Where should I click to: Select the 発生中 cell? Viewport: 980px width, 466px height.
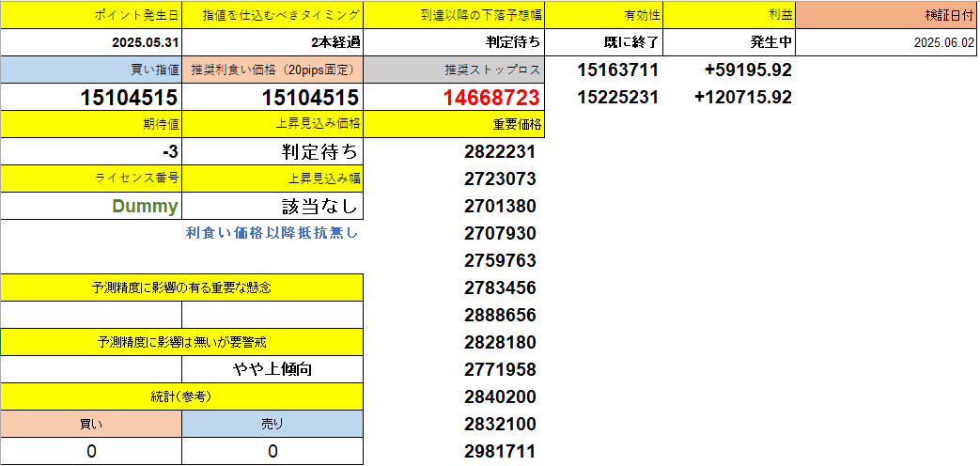(729, 42)
